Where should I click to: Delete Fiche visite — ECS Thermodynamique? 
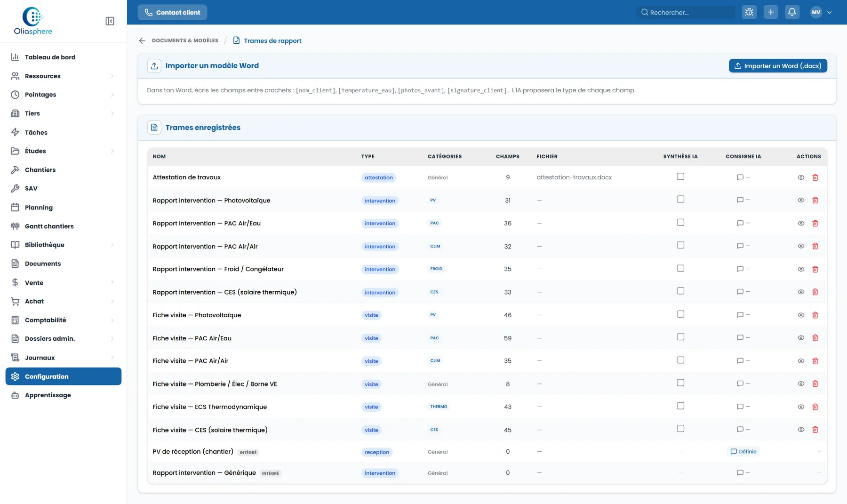point(815,407)
